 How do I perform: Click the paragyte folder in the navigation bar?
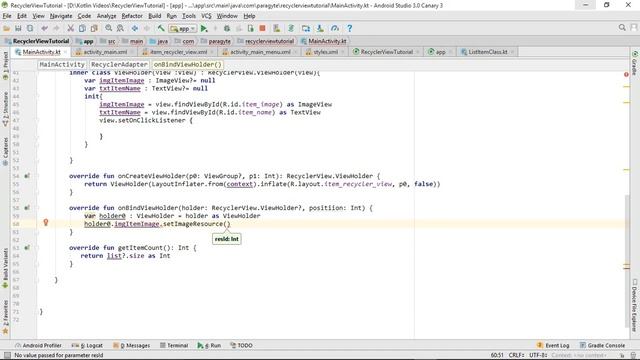pos(216,41)
